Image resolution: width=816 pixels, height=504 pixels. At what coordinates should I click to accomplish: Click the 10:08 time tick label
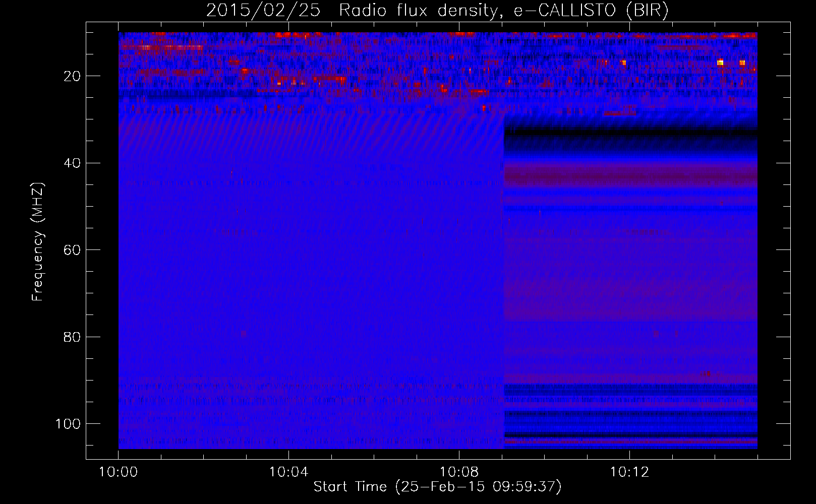[x=459, y=472]
